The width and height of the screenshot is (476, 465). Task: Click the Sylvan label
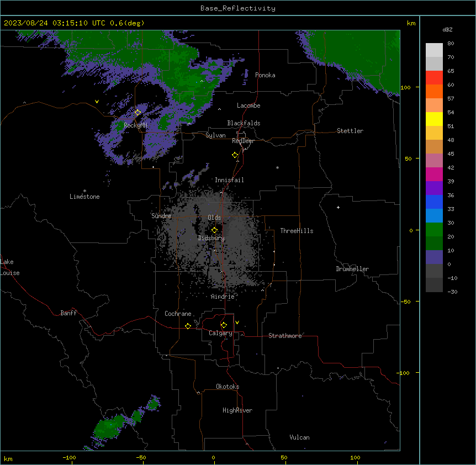coord(215,135)
